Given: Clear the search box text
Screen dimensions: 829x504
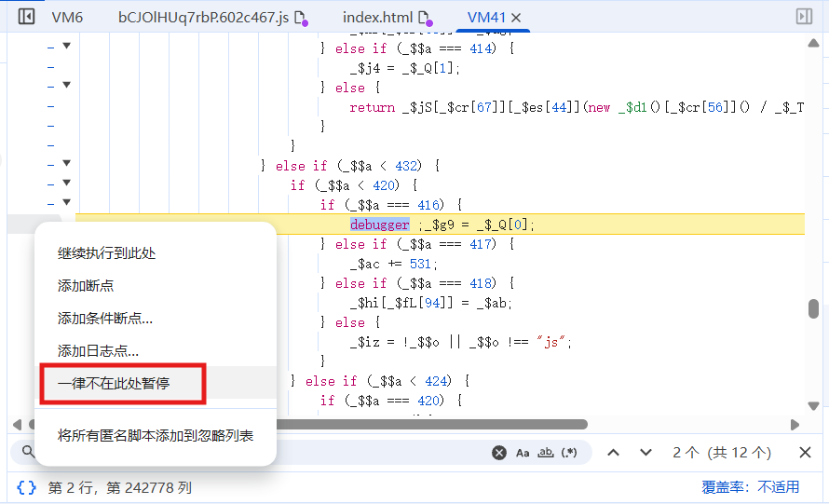Looking at the screenshot, I should tap(499, 453).
